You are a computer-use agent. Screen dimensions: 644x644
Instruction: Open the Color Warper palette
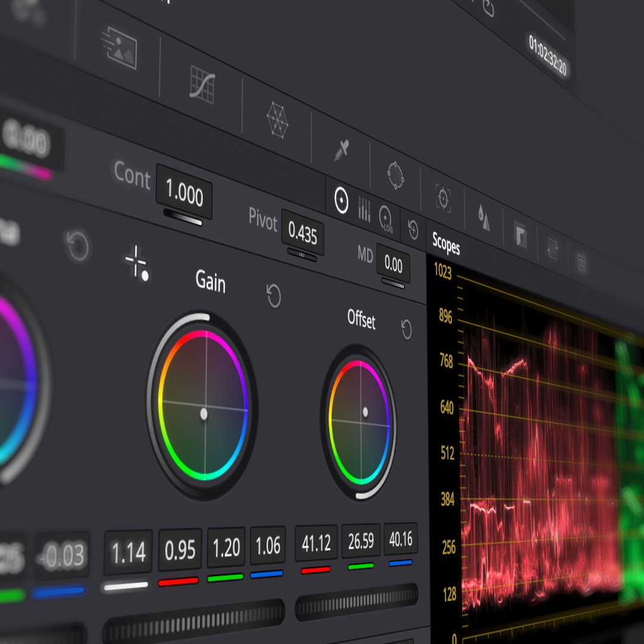click(277, 120)
